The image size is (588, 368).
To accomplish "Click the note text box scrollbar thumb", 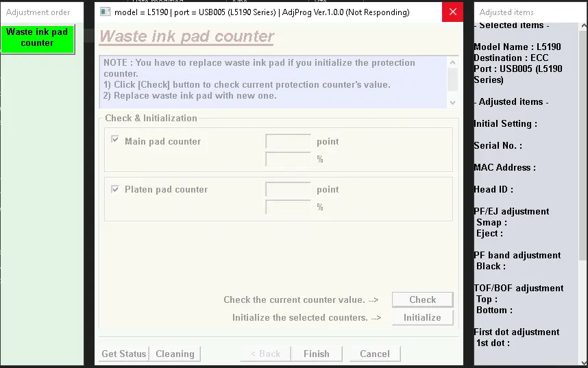I will 452,79.
